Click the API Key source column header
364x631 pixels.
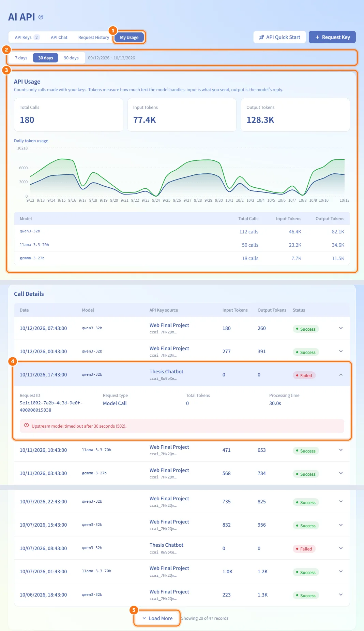pos(164,310)
